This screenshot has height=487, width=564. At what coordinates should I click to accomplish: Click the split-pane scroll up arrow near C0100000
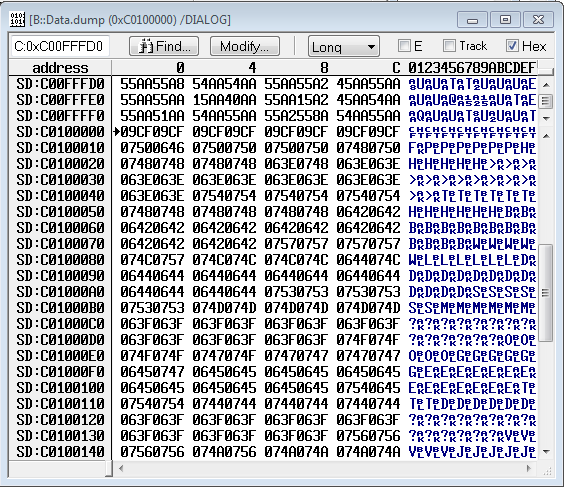(546, 136)
